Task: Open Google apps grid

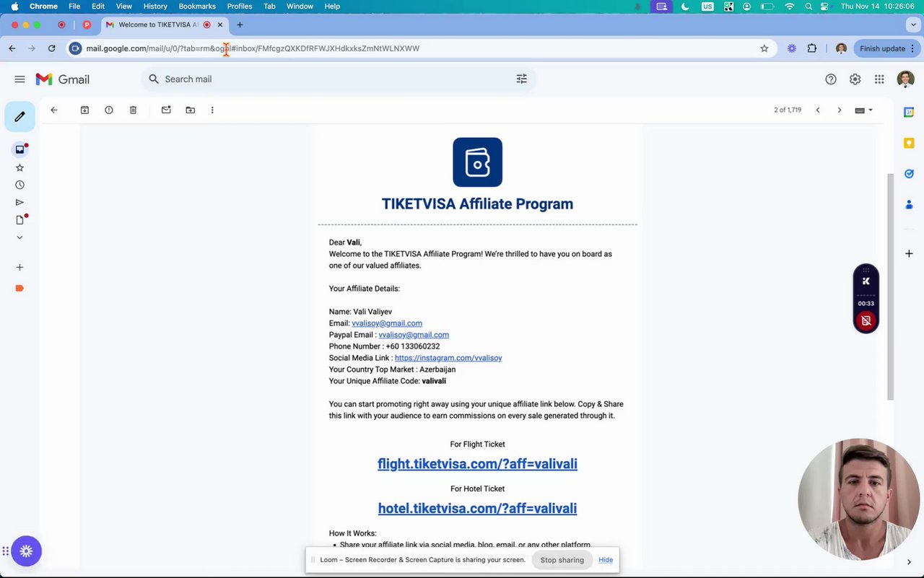Action: pyautogui.click(x=879, y=79)
